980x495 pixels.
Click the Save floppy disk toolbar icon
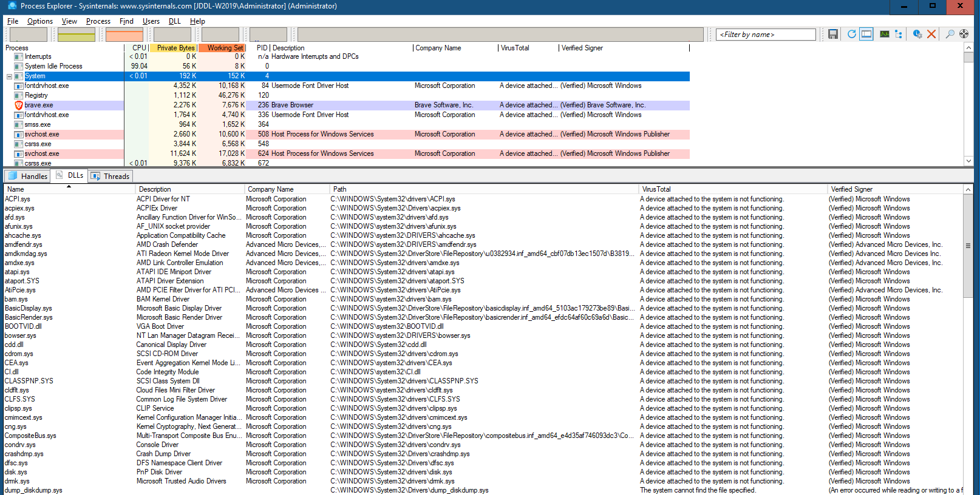pyautogui.click(x=833, y=35)
